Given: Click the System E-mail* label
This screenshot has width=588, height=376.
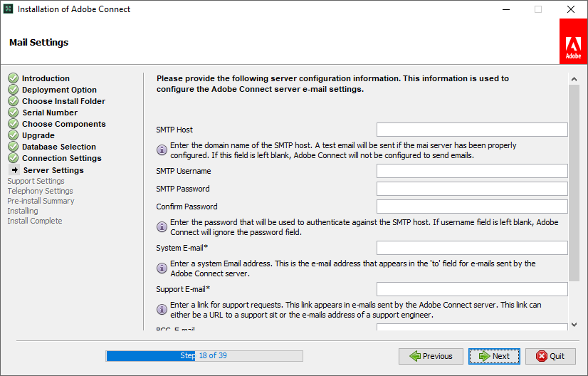Looking at the screenshot, I should click(182, 248).
